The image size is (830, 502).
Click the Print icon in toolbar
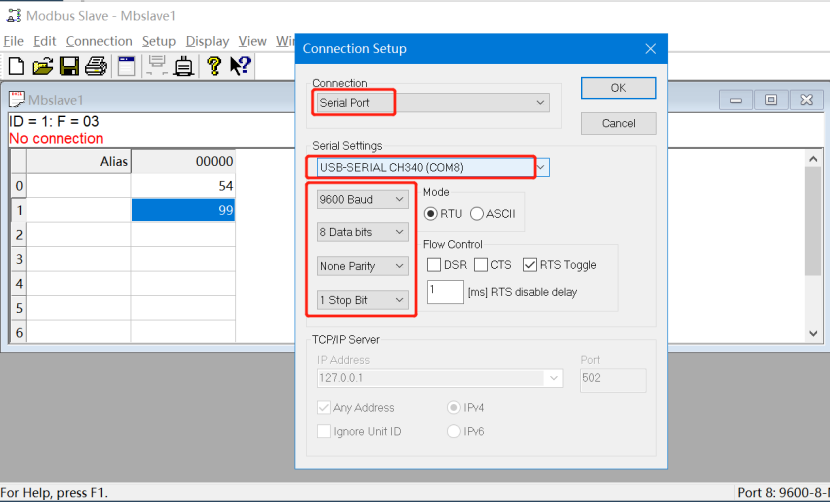point(96,66)
